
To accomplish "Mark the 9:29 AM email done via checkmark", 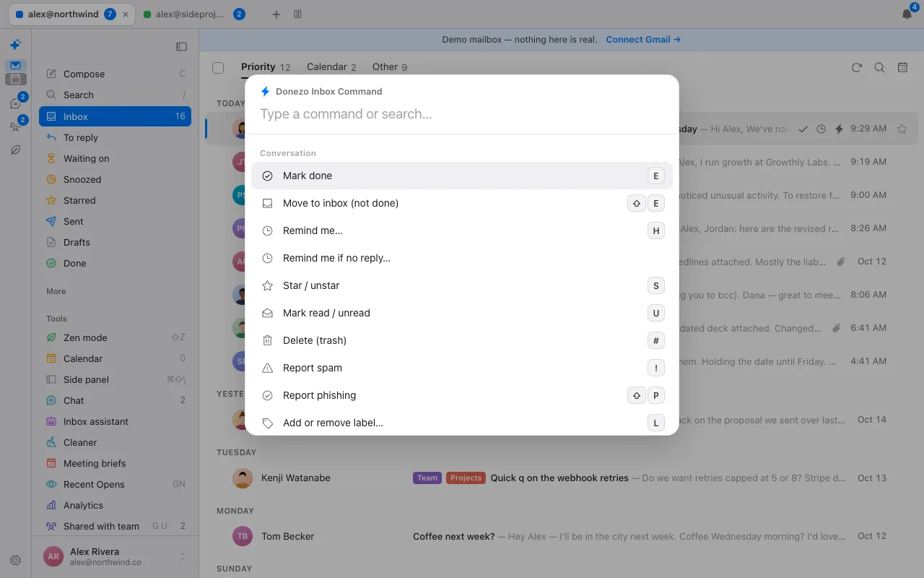I will (x=803, y=129).
